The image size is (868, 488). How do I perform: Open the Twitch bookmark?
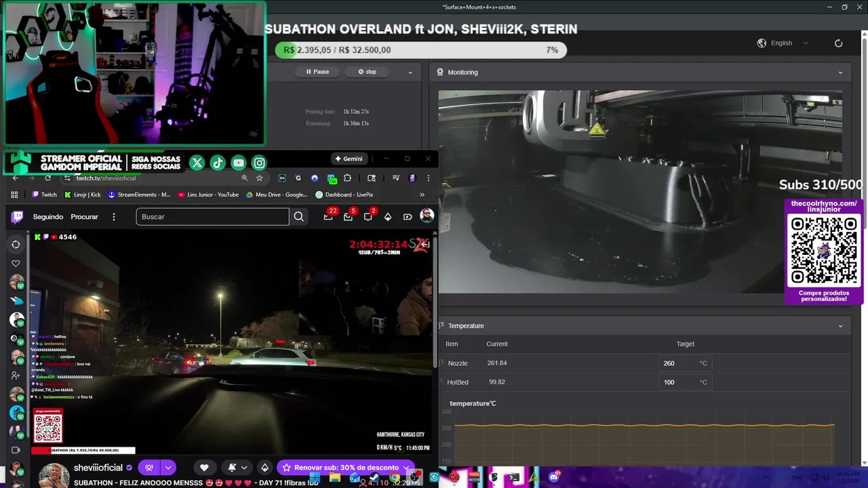[x=45, y=195]
